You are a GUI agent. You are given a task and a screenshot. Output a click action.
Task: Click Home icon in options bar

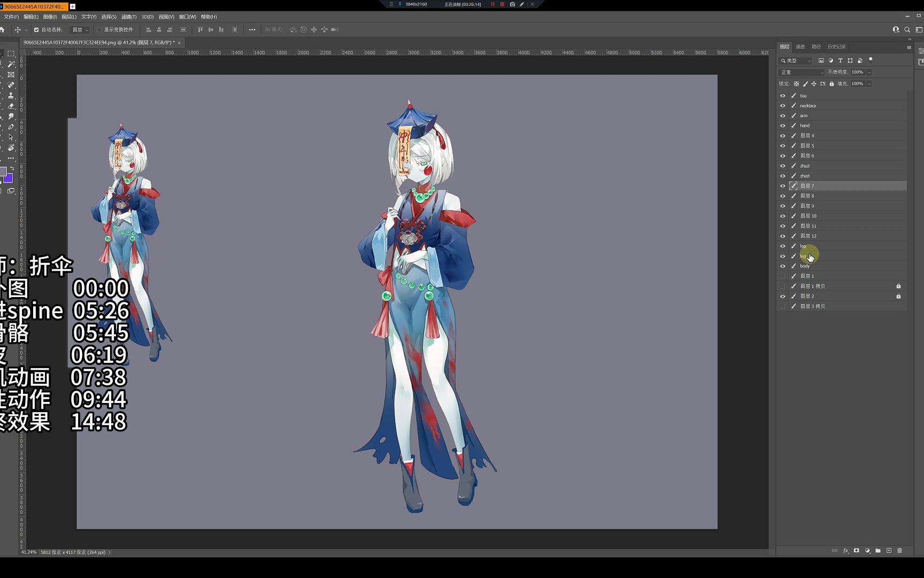pyautogui.click(x=2, y=30)
